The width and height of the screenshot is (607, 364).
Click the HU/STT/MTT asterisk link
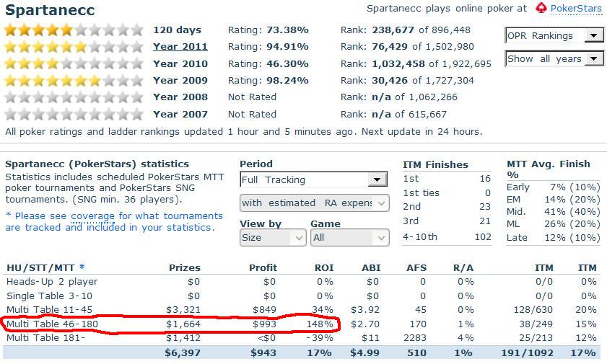pos(82,267)
